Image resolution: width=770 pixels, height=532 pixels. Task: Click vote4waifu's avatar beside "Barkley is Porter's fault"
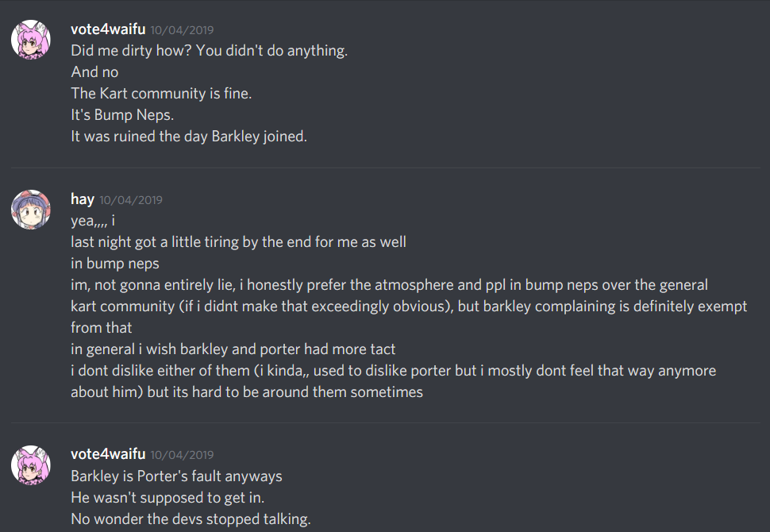(31, 465)
